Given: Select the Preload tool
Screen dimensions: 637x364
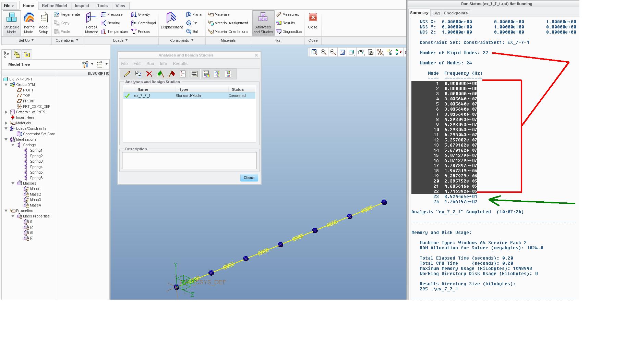Looking at the screenshot, I should [141, 32].
